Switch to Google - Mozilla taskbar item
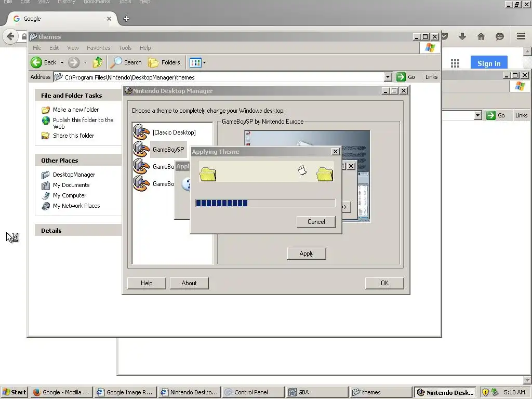Screen dimensions: 532x399 point(62,392)
